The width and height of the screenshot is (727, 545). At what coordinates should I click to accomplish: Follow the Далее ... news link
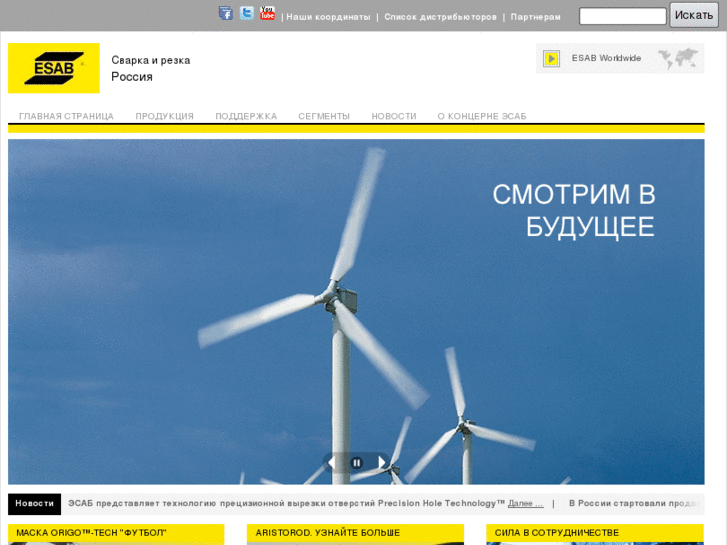click(526, 504)
